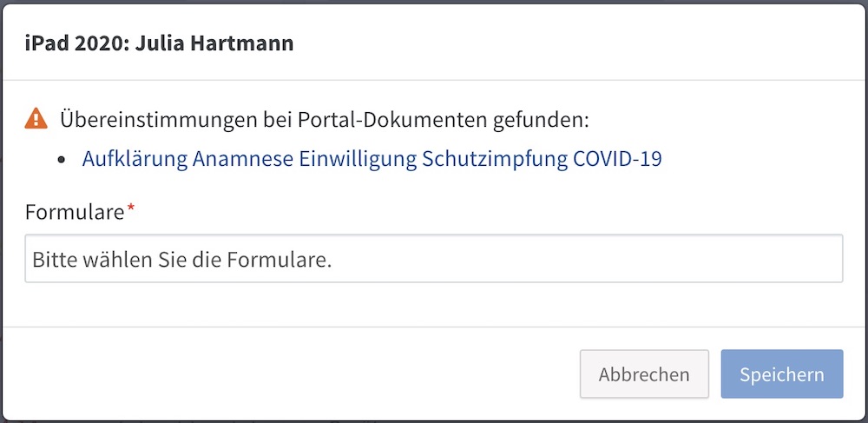
Task: Open the Aufklärung Anamnese Einwilligung Schutzimpfung COVID-19 link
Action: tap(372, 159)
